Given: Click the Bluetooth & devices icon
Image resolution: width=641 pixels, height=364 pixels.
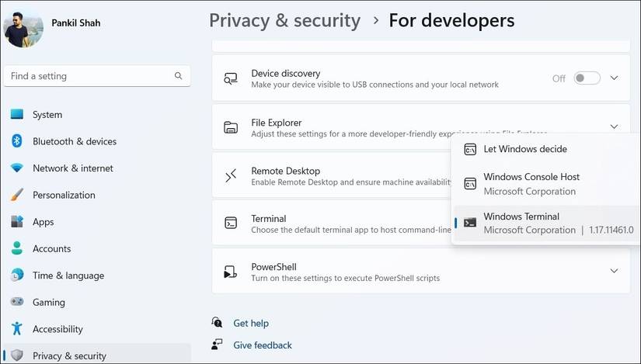Looking at the screenshot, I should pos(17,141).
